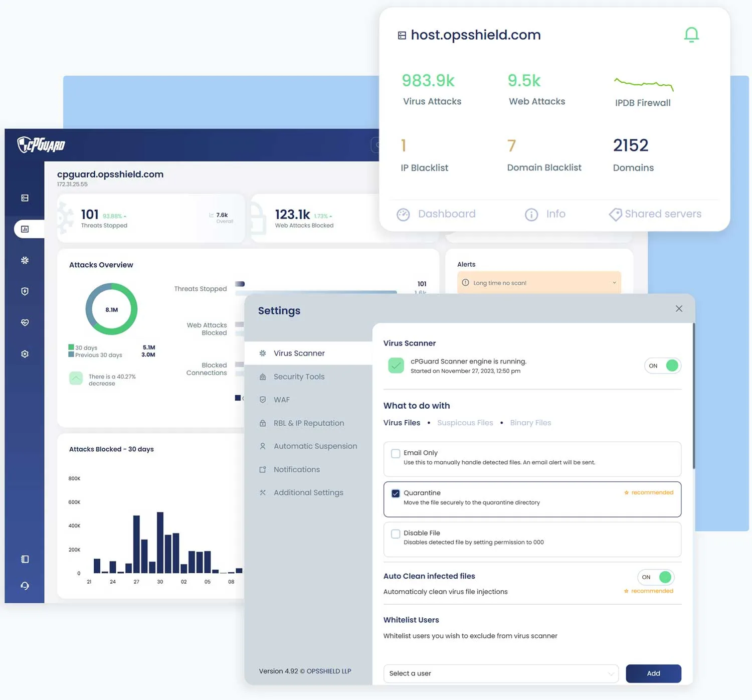The height and width of the screenshot is (700, 752).
Task: Click the green decrease trend icon
Action: (76, 378)
